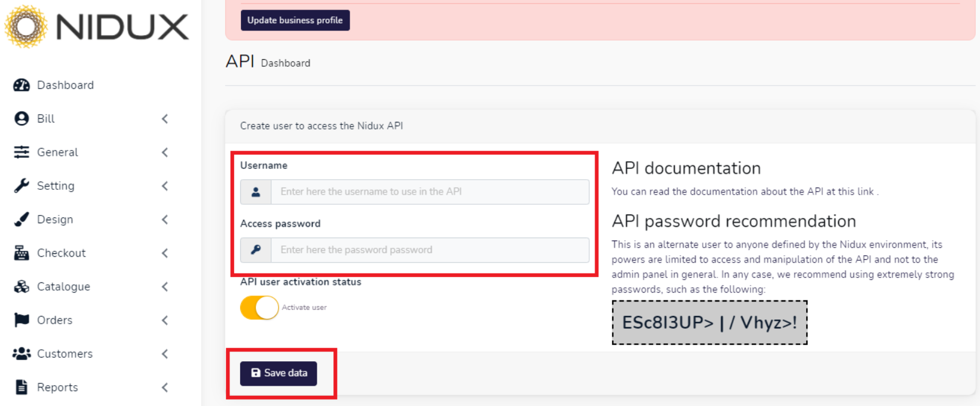Expand the General menu chevron

point(165,152)
